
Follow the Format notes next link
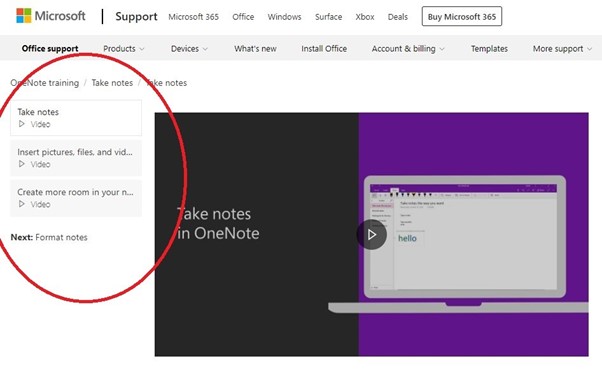point(61,237)
